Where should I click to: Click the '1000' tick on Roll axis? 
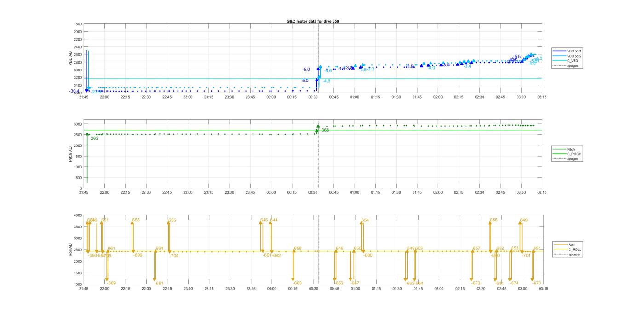[78, 284]
